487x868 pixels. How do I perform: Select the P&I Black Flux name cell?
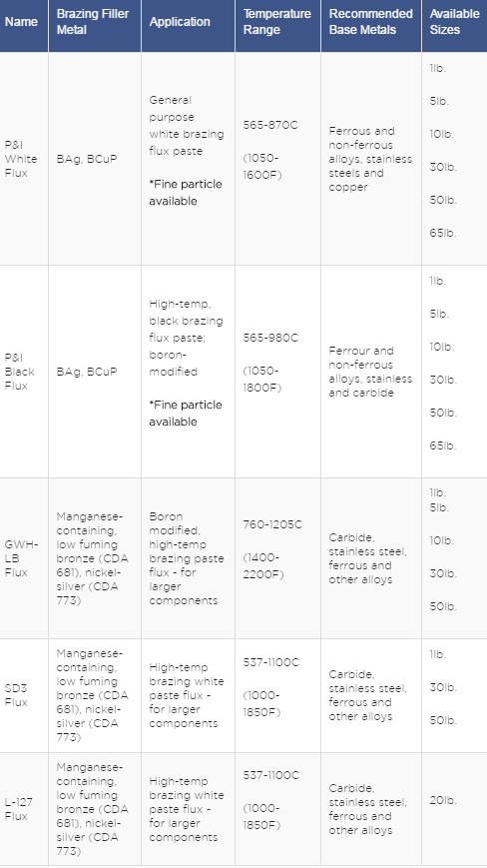coord(20,372)
